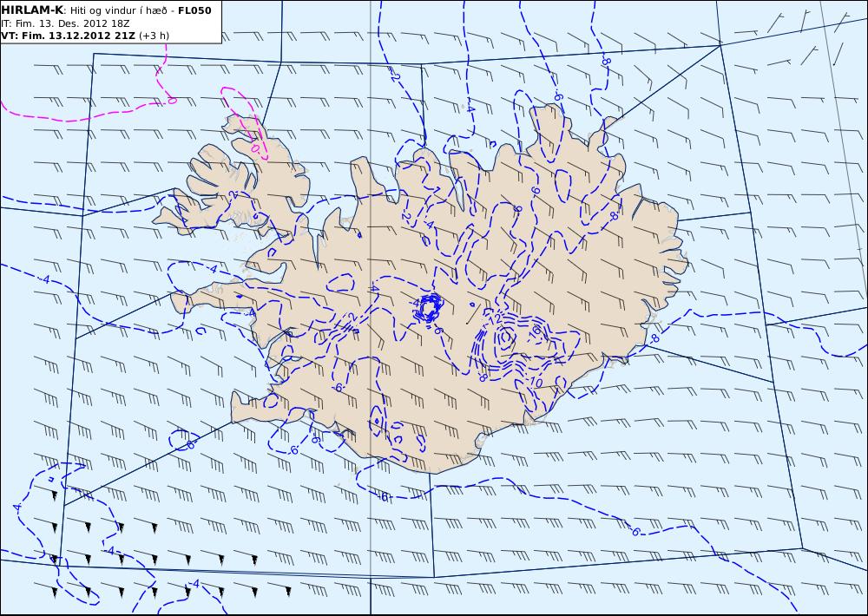Select the bold HIRLAM-K model name

coord(32,10)
